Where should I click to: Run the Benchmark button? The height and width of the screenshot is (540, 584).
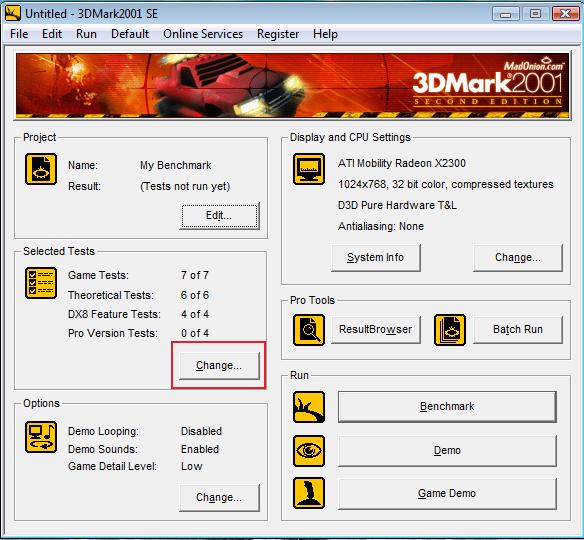click(x=447, y=407)
